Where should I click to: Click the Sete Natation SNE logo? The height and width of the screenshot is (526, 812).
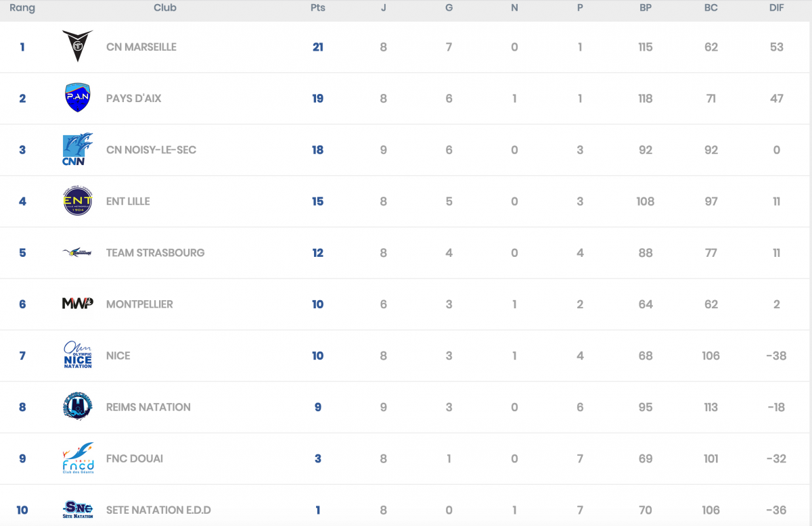coord(77,509)
